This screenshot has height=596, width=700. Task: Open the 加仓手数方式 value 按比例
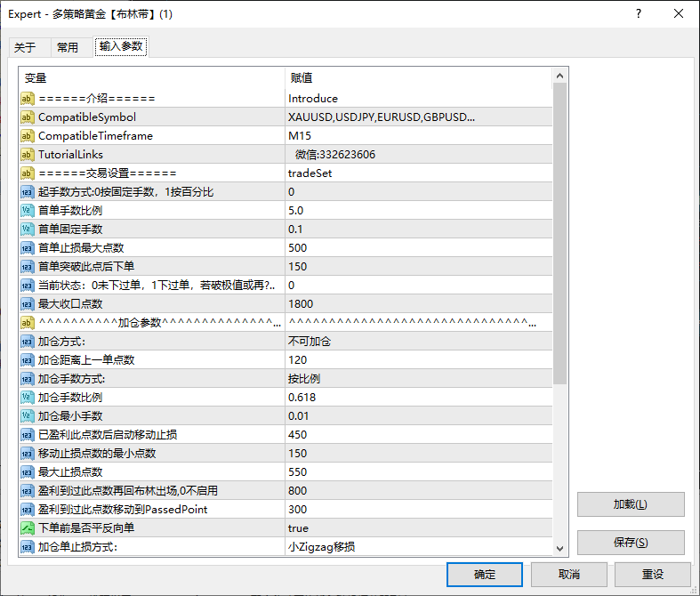[304, 379]
